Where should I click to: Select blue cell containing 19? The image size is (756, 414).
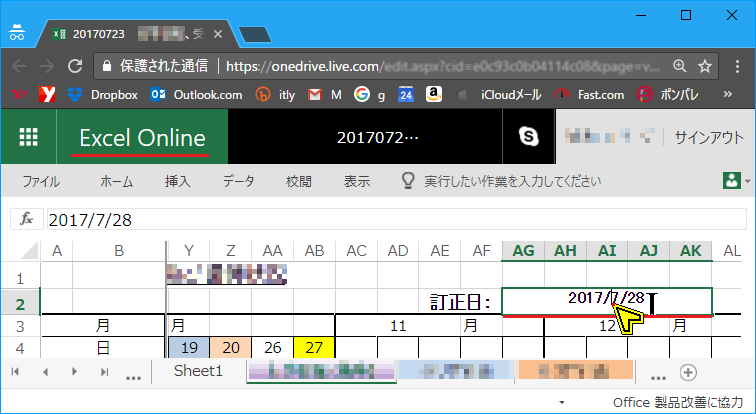pos(189,347)
